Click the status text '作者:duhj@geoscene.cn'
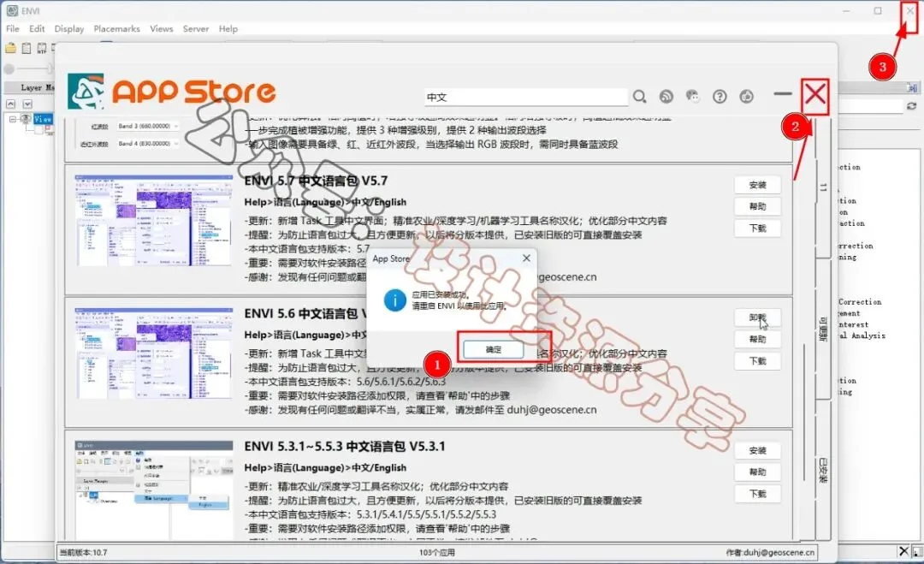This screenshot has width=924, height=564. pyautogui.click(x=770, y=552)
